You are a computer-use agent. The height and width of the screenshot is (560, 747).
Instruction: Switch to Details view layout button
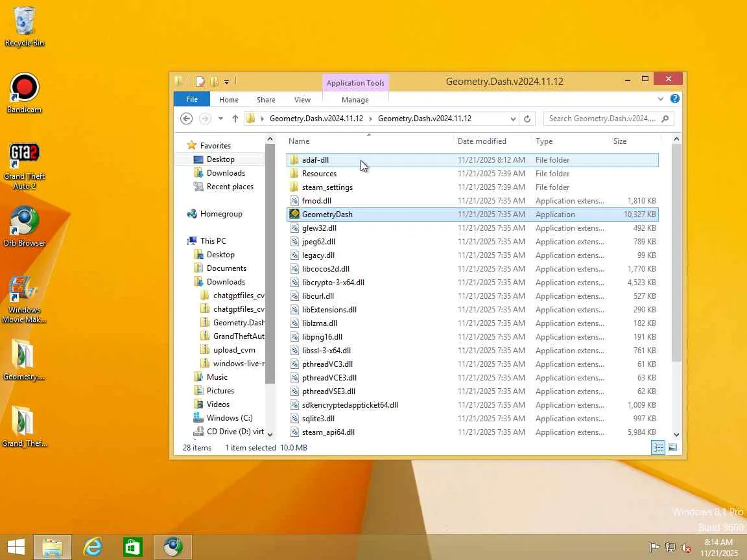pos(658,447)
